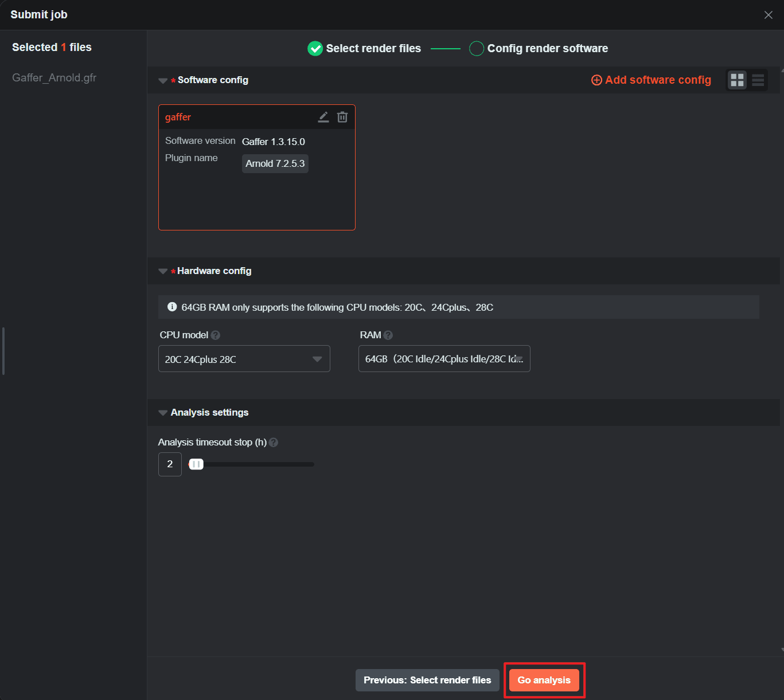Click Previous: Select render files button
This screenshot has width=784, height=700.
pos(427,680)
